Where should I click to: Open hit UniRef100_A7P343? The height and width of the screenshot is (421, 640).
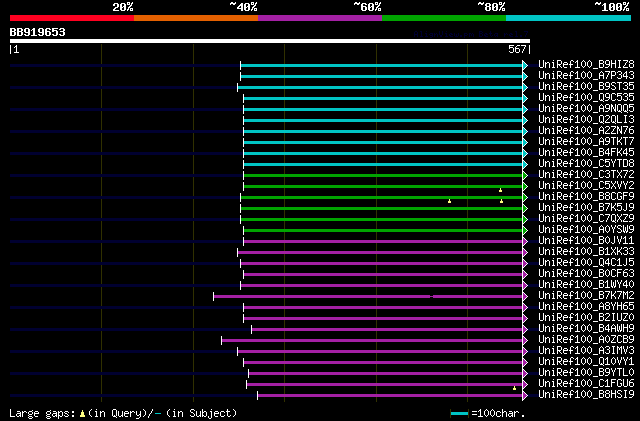[x=586, y=76]
